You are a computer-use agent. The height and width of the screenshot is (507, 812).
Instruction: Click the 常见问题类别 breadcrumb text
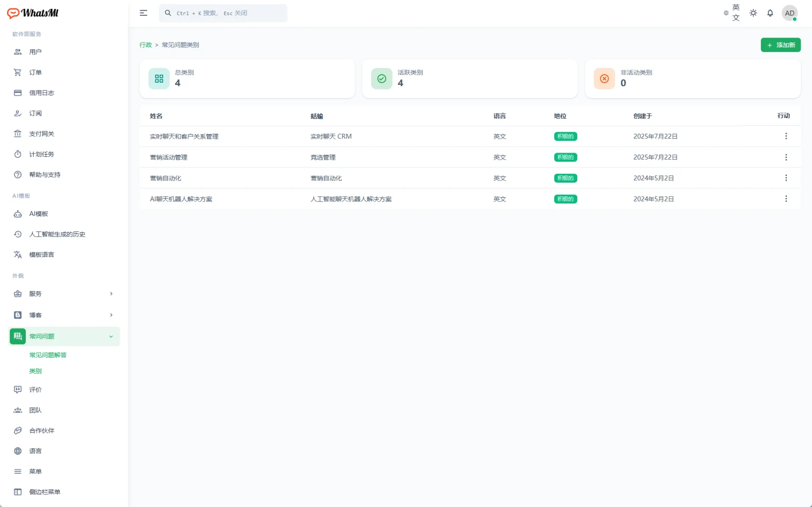point(180,45)
